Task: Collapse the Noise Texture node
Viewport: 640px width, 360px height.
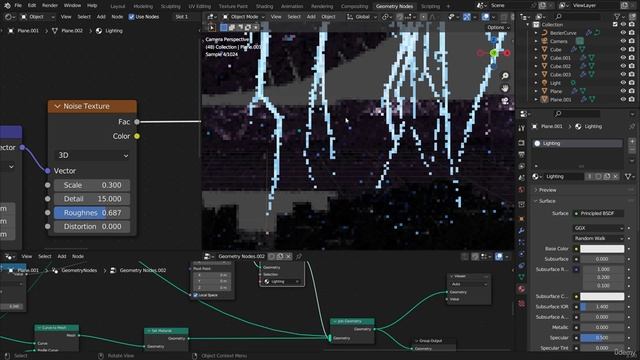Action: pos(57,106)
